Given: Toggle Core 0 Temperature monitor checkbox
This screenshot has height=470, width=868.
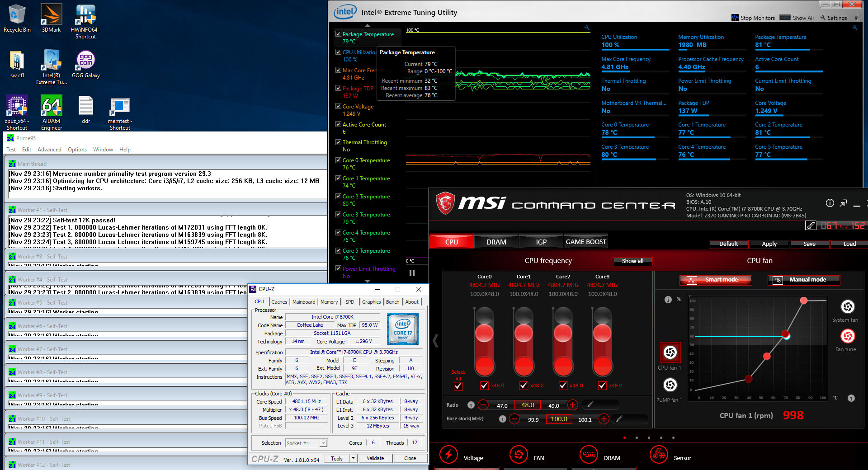Looking at the screenshot, I should pyautogui.click(x=338, y=160).
